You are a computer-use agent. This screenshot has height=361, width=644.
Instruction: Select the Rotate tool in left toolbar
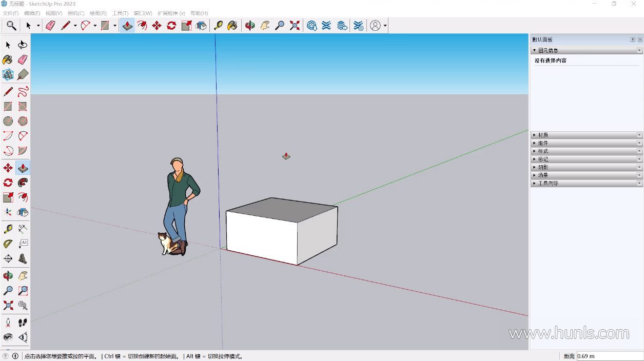point(8,183)
